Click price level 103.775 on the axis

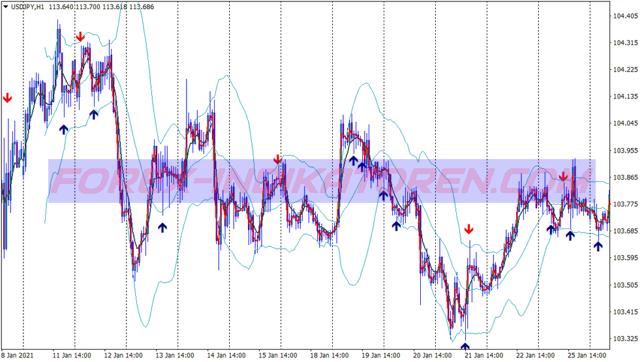click(x=626, y=204)
